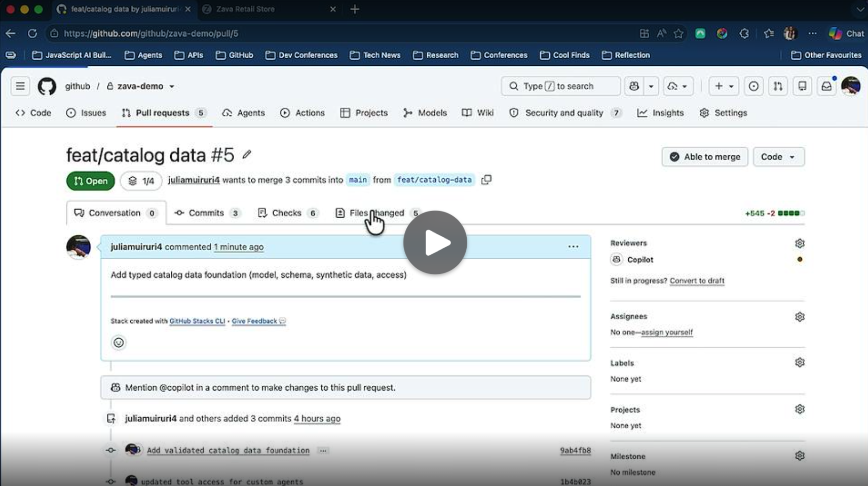Expand the browser tab list chevron
Screen dimensions: 868x486
(x=860, y=9)
